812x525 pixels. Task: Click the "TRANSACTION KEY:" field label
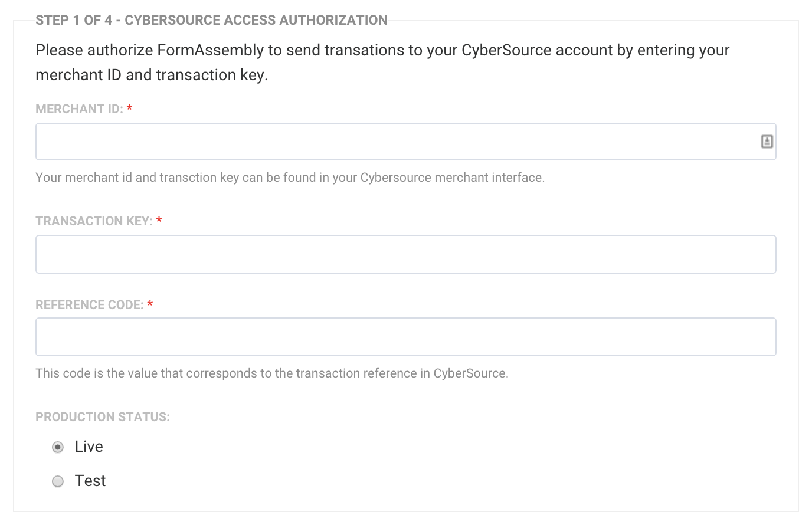94,221
